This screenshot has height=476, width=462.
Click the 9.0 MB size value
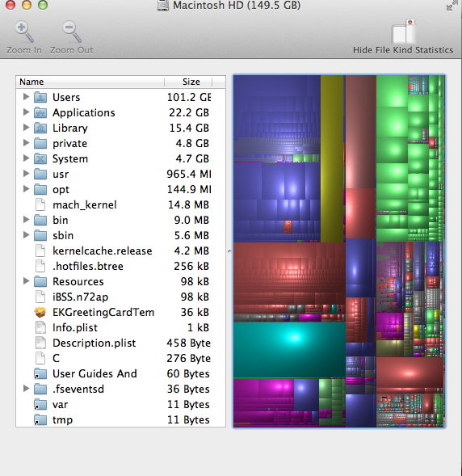click(x=191, y=220)
